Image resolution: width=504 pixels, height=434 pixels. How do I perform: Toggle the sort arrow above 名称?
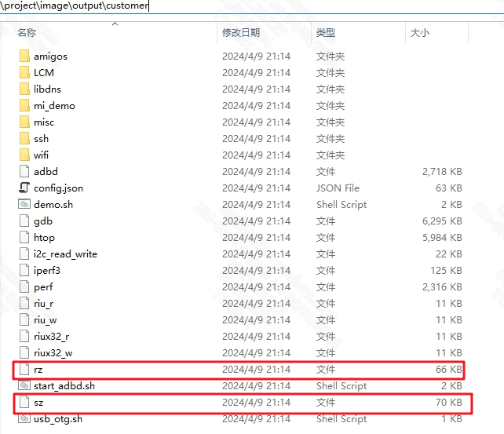115,24
